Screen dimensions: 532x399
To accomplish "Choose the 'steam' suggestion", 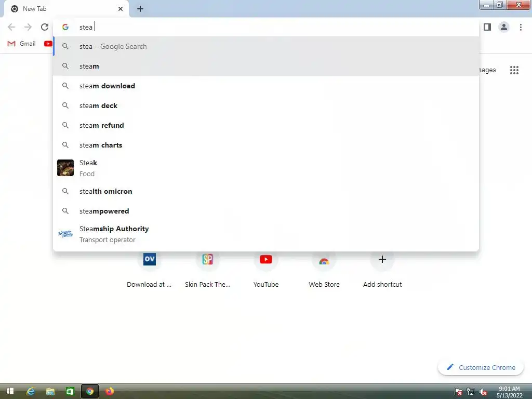I will [x=266, y=66].
